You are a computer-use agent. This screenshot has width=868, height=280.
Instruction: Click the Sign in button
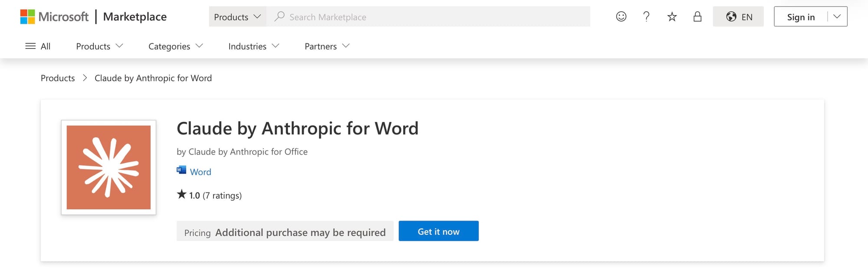coord(801,16)
